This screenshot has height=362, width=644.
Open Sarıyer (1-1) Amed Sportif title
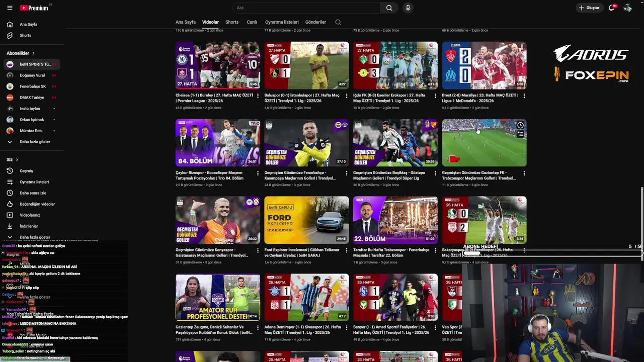click(x=392, y=330)
